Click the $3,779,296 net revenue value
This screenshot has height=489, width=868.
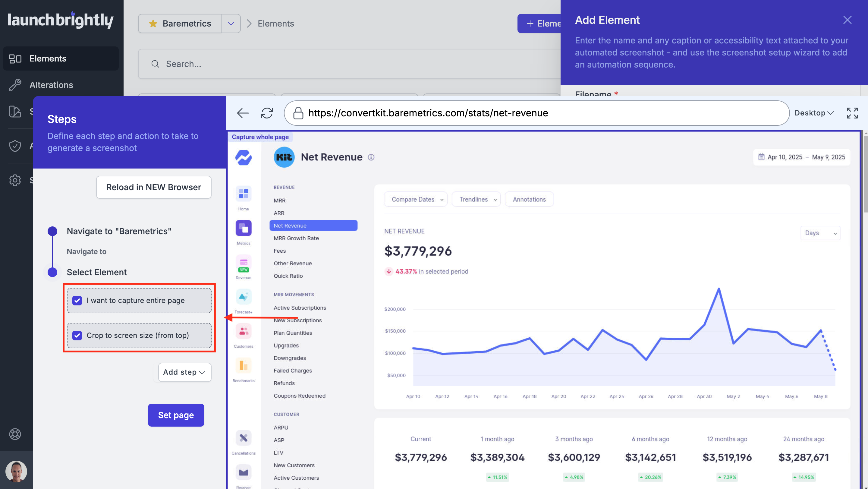(418, 251)
